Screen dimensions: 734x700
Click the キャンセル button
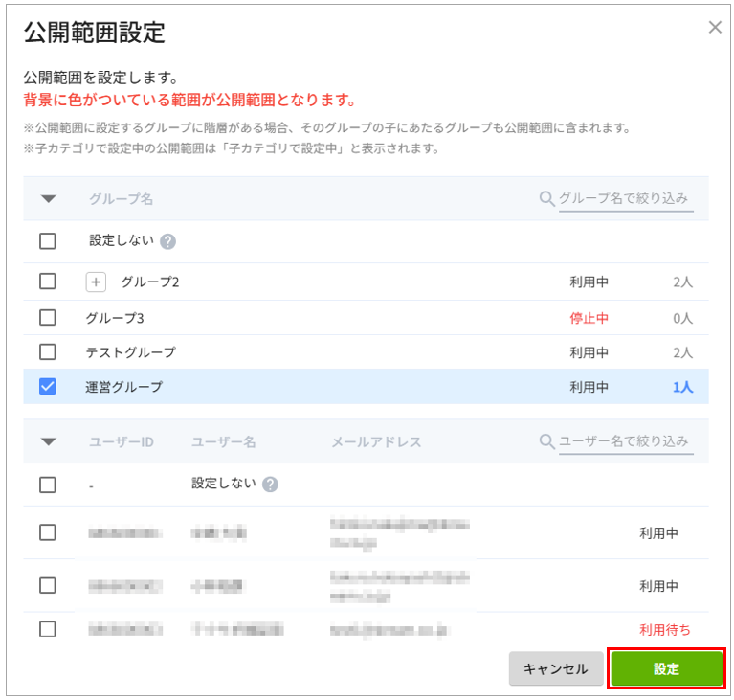[x=555, y=669]
